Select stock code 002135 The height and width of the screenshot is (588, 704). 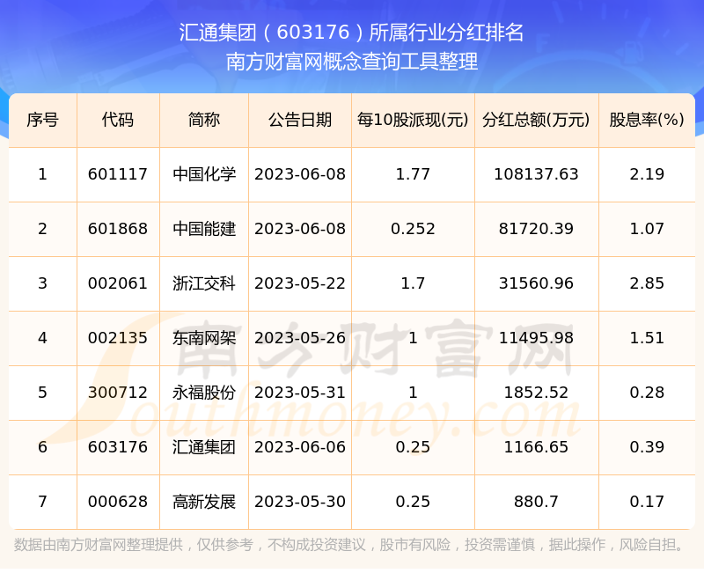[x=118, y=338]
